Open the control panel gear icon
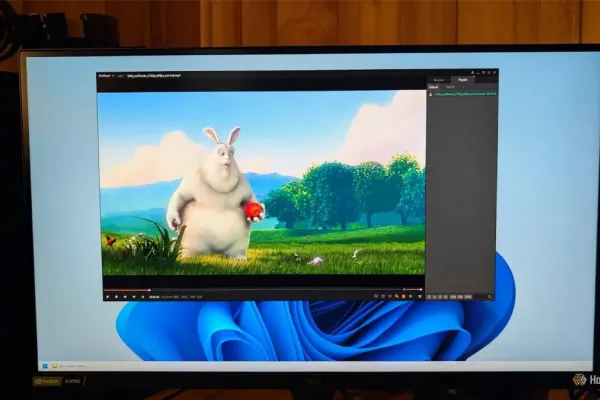This screenshot has height=400, width=600. 411,296
